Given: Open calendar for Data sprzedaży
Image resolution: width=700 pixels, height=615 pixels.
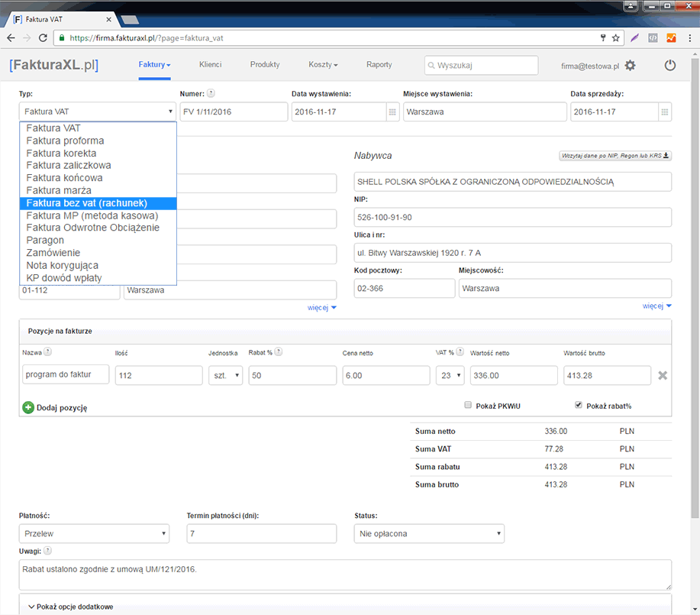Looking at the screenshot, I should click(x=664, y=112).
